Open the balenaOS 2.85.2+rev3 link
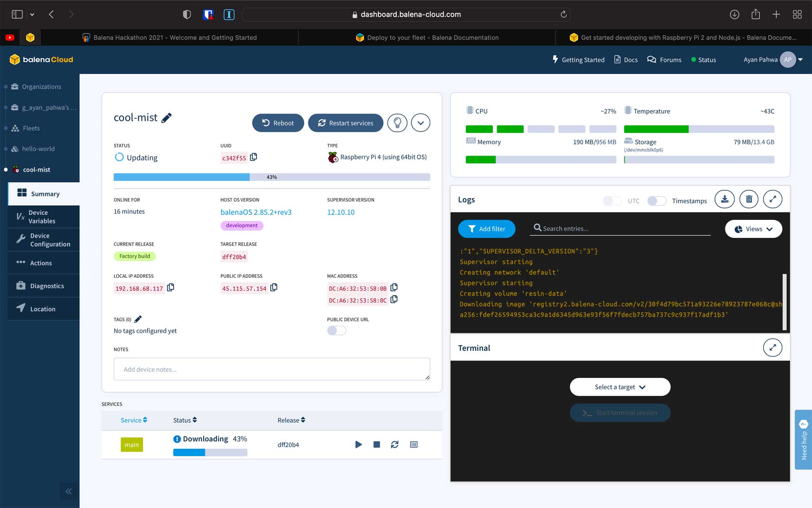 pos(256,212)
